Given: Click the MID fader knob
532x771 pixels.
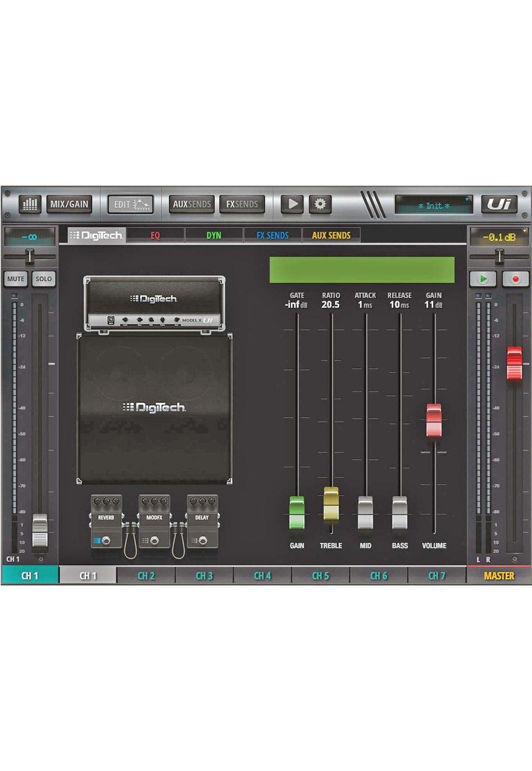Looking at the screenshot, I should [x=365, y=512].
